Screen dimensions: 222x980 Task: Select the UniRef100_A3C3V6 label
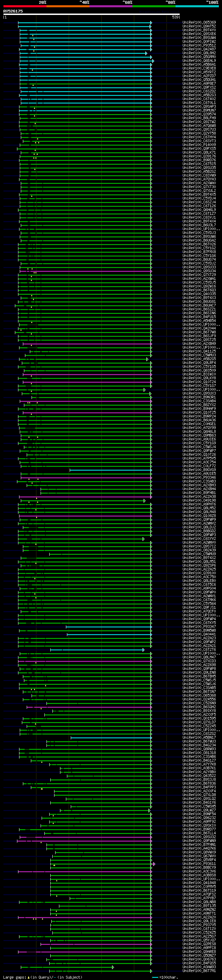click(199, 872)
